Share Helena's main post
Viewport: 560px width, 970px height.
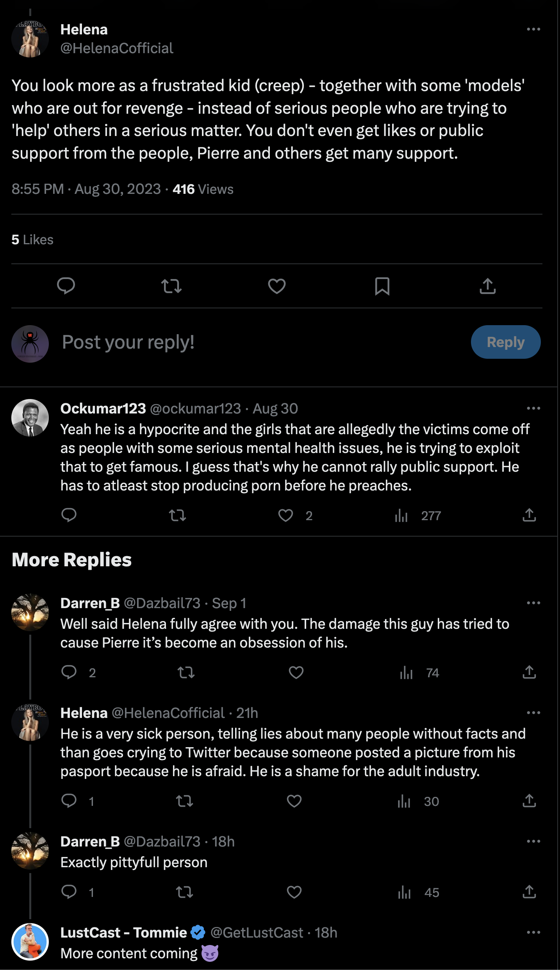pos(487,286)
